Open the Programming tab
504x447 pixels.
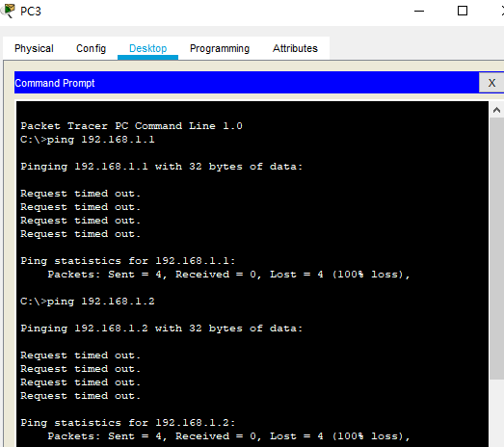(x=220, y=48)
